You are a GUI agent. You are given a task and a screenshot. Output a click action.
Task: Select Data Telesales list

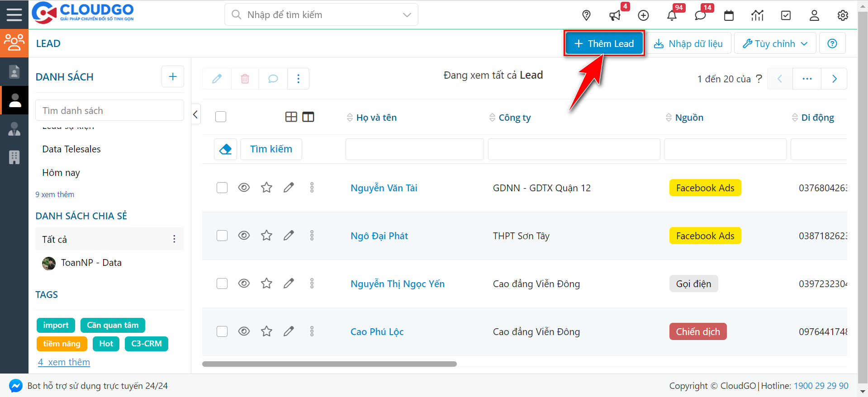71,149
